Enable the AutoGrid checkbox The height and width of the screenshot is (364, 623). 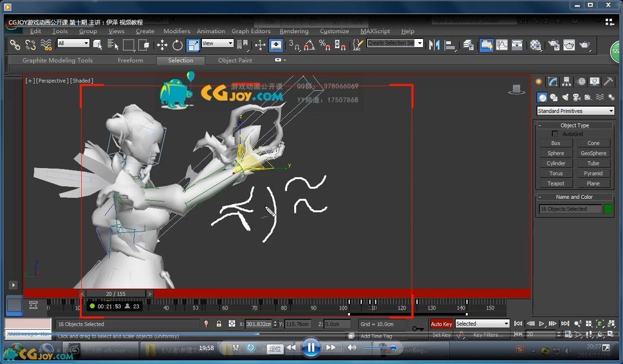click(555, 134)
